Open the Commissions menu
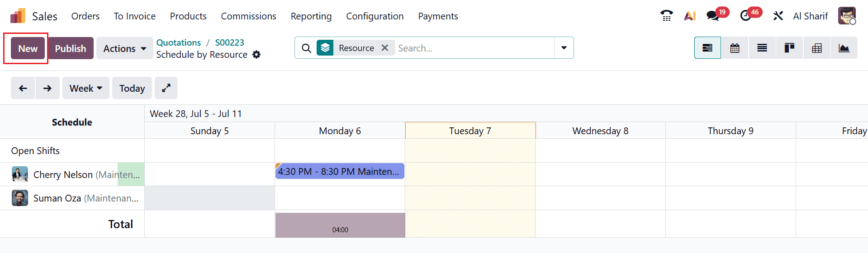The height and width of the screenshot is (253, 868). (x=248, y=16)
